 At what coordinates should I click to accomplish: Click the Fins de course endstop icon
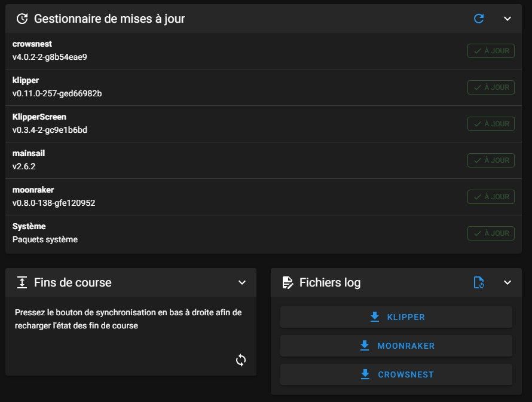tap(22, 282)
